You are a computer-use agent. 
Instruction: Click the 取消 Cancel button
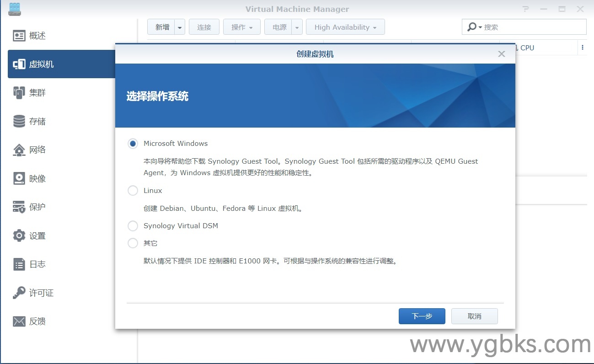[x=475, y=316]
